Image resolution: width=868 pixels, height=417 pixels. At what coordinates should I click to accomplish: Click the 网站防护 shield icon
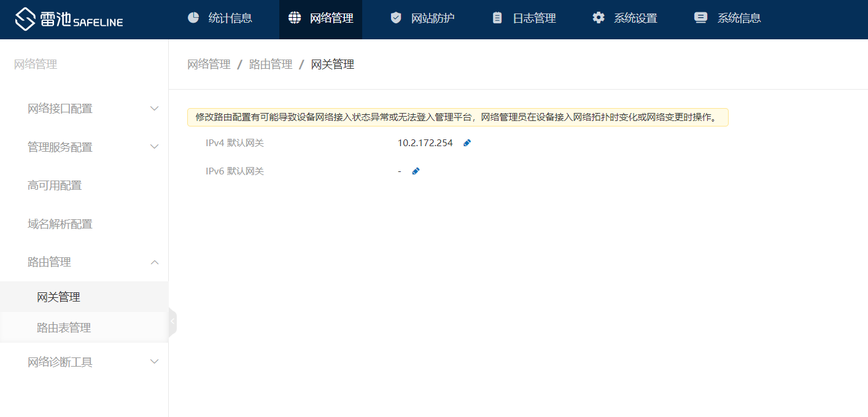tap(396, 18)
